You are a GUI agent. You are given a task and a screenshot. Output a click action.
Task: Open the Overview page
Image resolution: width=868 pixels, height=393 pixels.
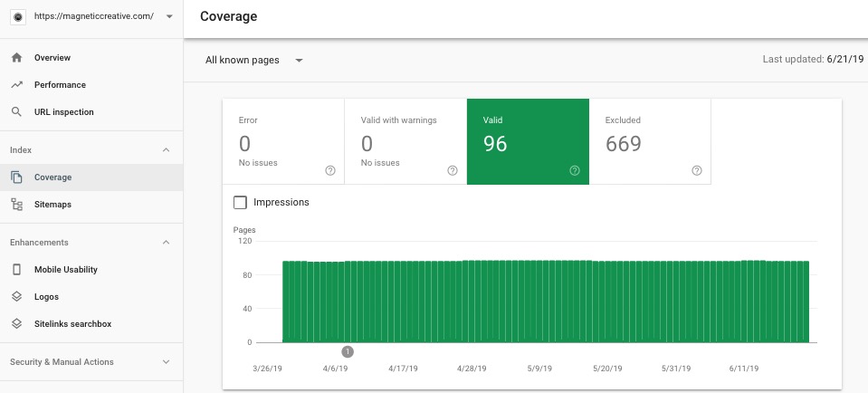pos(52,58)
